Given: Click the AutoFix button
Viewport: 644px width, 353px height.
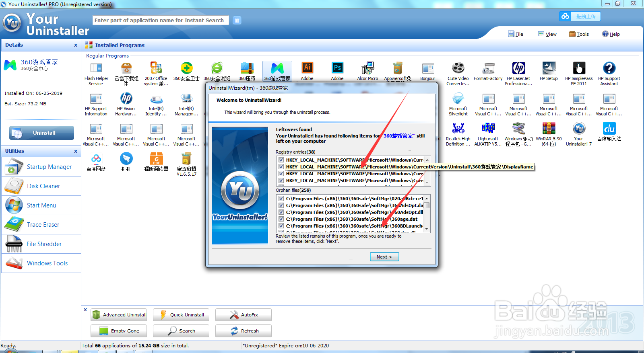Looking at the screenshot, I should pos(244,315).
